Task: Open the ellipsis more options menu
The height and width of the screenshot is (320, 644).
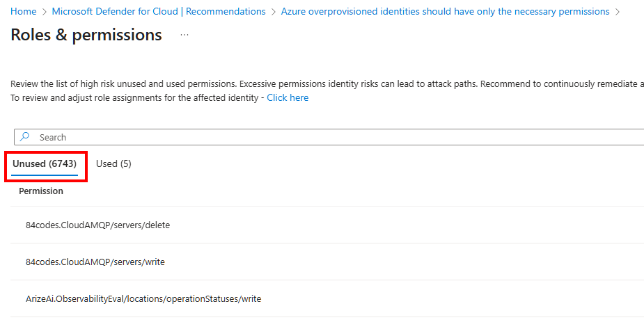Action: [184, 35]
